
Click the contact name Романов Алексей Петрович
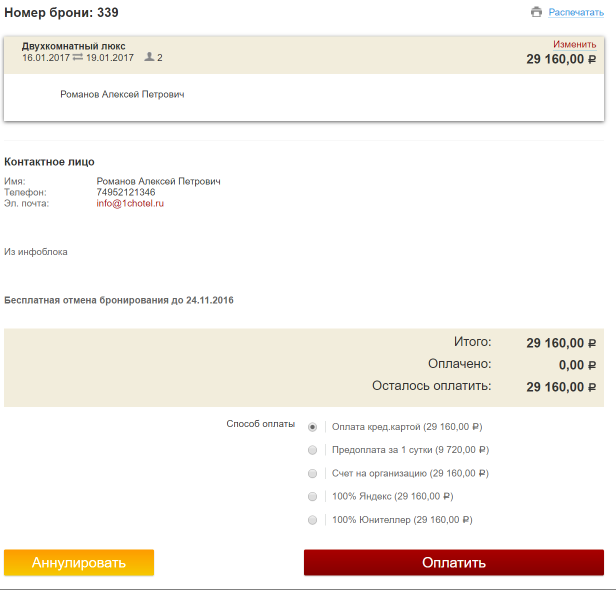click(x=158, y=181)
